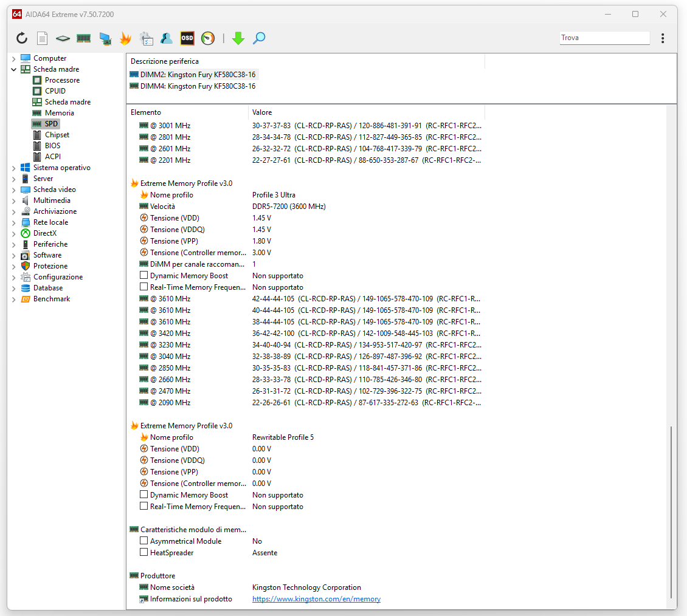687x616 pixels.
Task: Toggle the HeatSpreader checkbox
Action: pyautogui.click(x=143, y=553)
